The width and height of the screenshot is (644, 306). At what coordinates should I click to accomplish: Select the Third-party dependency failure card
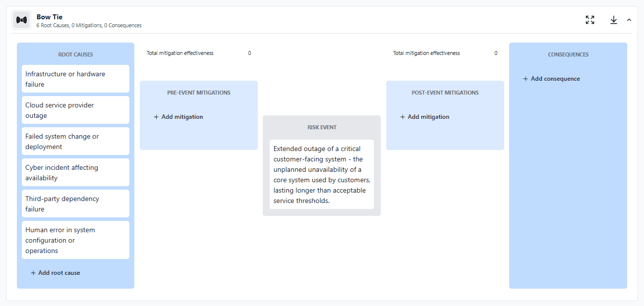pos(75,204)
